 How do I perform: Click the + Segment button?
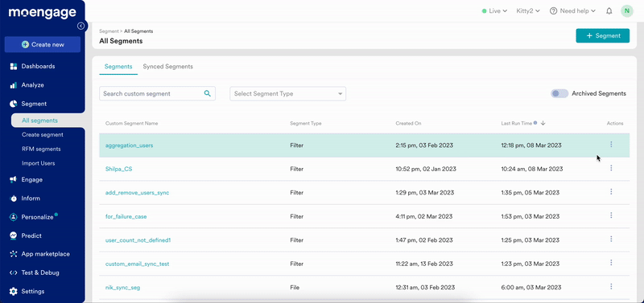(x=602, y=35)
